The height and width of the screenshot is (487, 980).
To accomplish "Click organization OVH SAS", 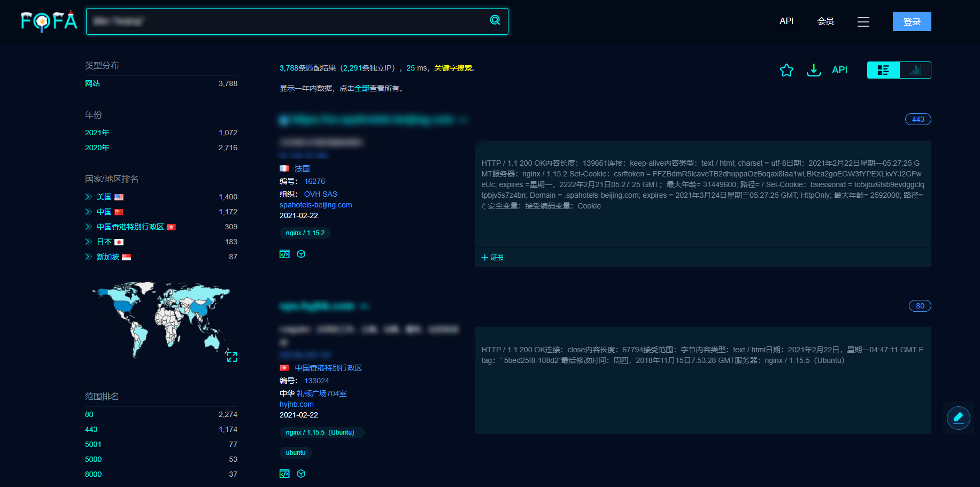I will pyautogui.click(x=321, y=194).
